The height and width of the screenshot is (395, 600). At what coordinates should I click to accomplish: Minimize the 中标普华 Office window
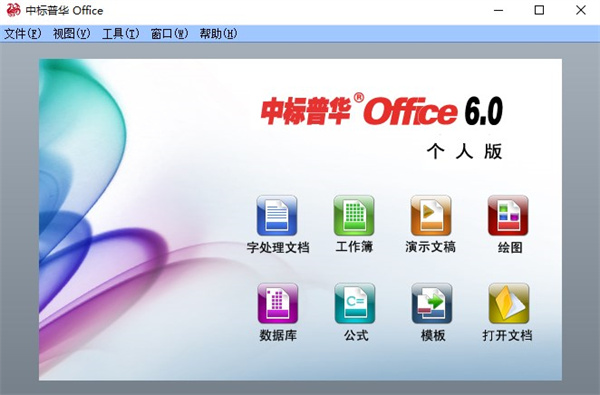498,10
